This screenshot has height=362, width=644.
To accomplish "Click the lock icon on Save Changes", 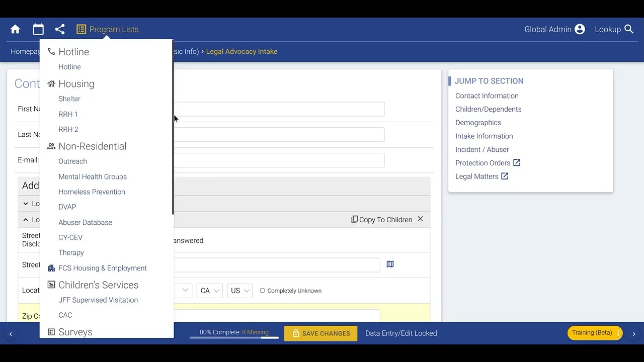I will tap(296, 333).
